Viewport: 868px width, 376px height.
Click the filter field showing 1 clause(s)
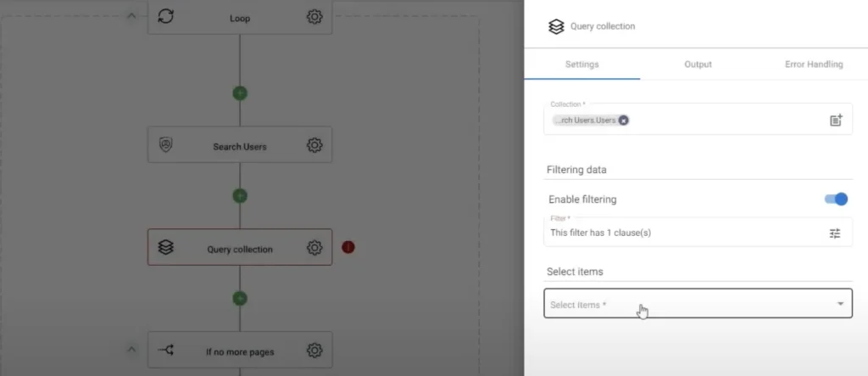(698, 233)
